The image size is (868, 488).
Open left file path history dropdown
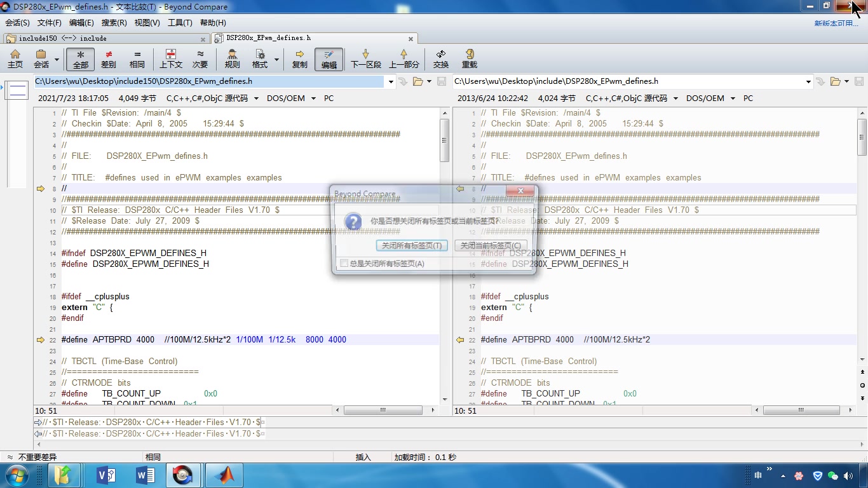(x=390, y=81)
